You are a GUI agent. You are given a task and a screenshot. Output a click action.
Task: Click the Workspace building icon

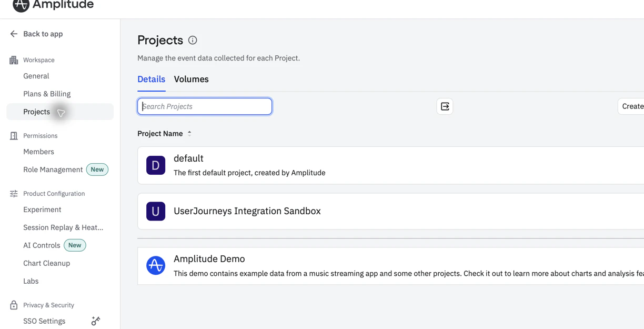pos(14,60)
